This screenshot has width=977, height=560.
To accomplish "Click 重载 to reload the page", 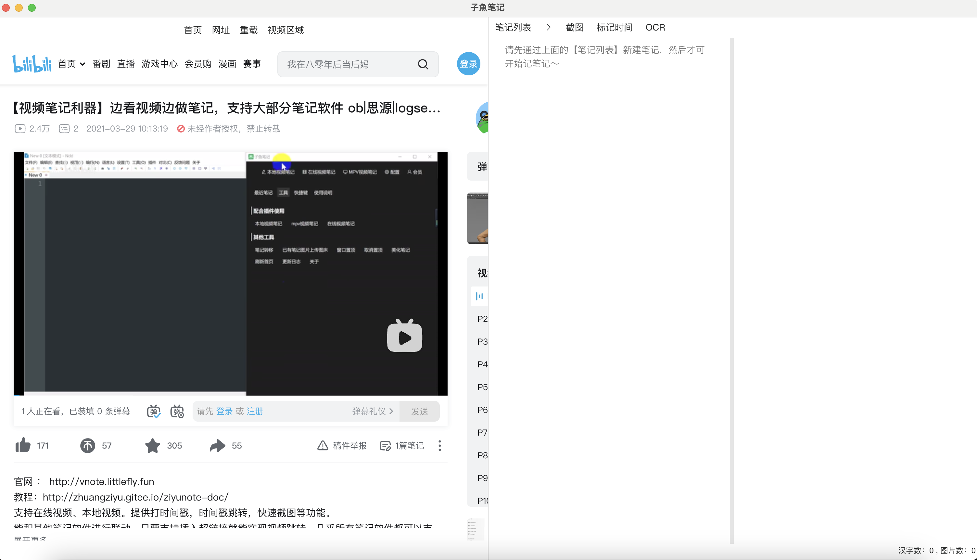I will click(x=249, y=30).
